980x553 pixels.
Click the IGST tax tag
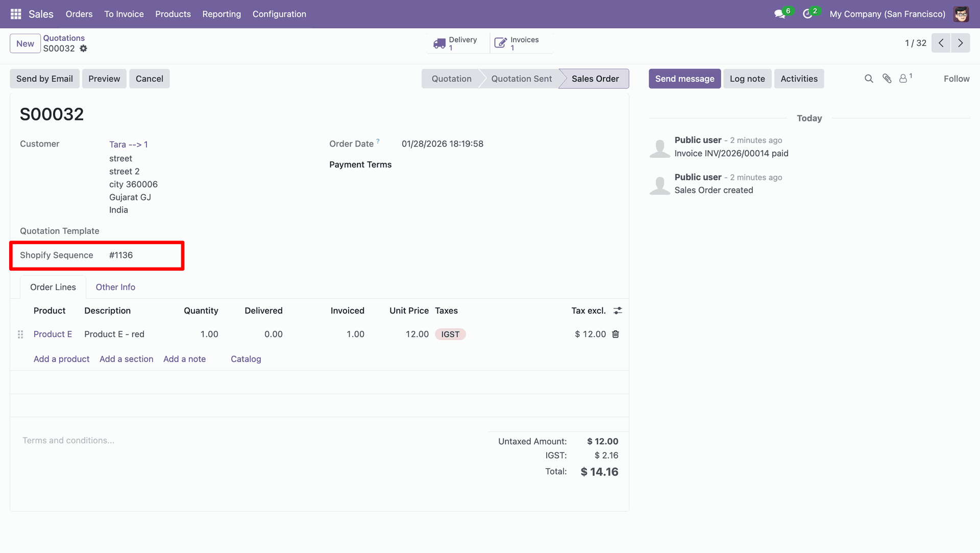coord(450,334)
